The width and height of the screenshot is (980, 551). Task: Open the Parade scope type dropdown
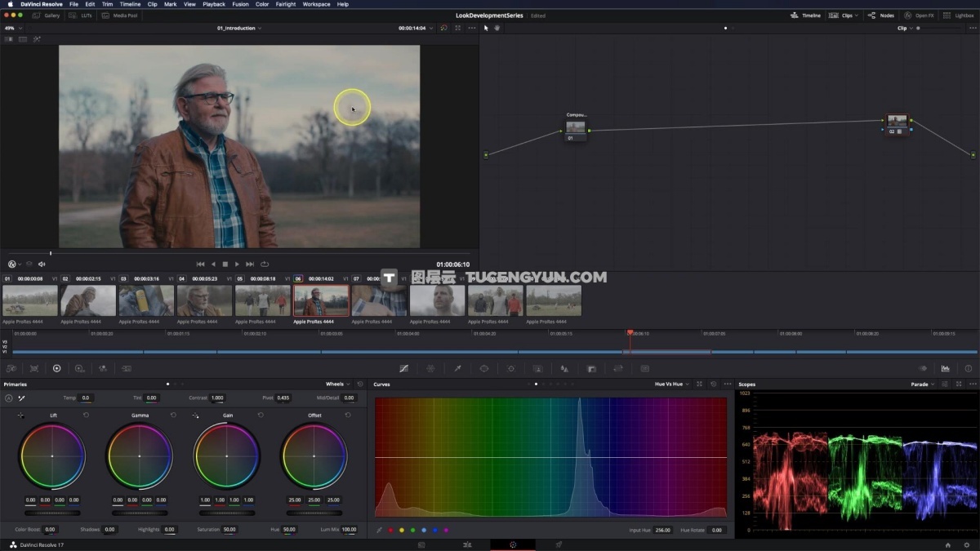[923, 384]
